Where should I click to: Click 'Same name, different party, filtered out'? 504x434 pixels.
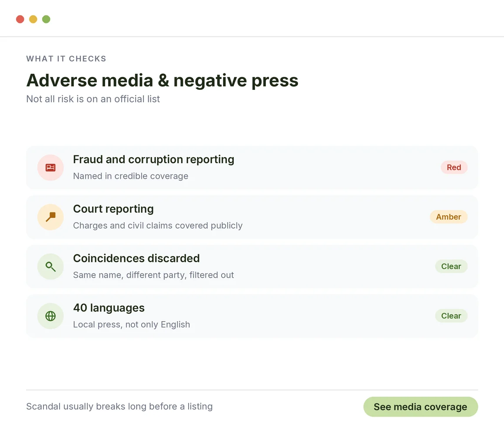[x=154, y=275]
